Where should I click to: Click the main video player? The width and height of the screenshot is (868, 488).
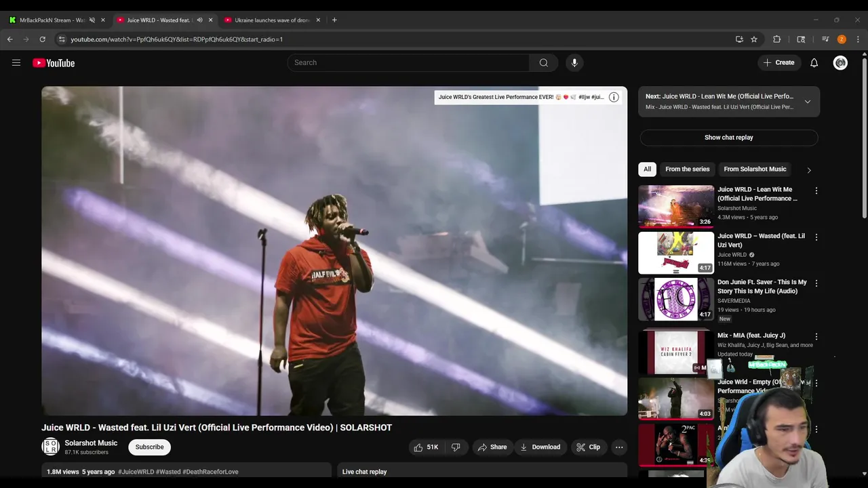pos(334,251)
